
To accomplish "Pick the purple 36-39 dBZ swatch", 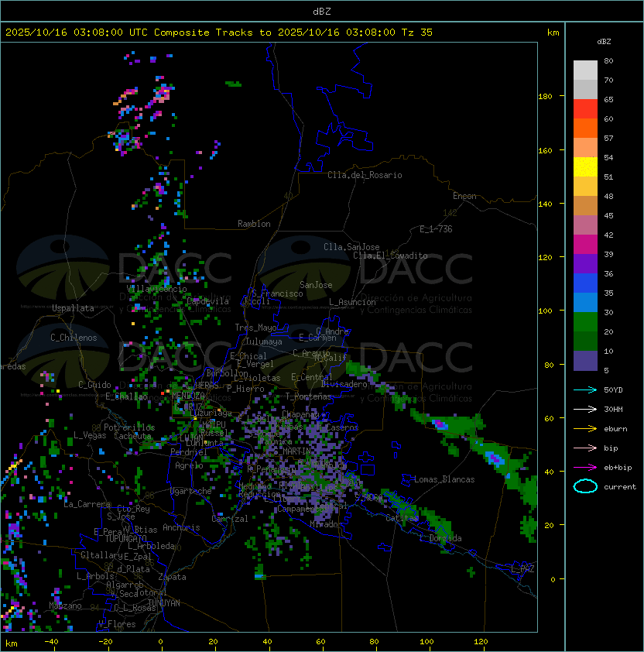I will tap(585, 263).
